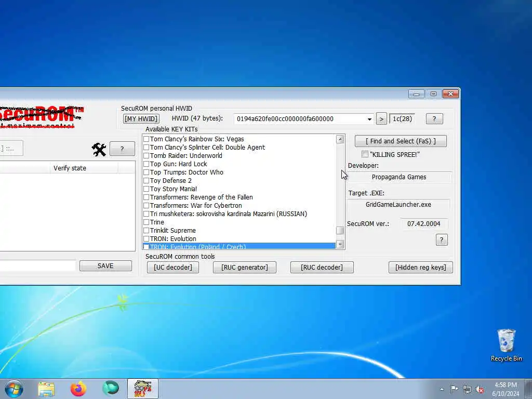The width and height of the screenshot is (532, 399).
Task: Tick the Trine checkbox
Action: coord(146,222)
